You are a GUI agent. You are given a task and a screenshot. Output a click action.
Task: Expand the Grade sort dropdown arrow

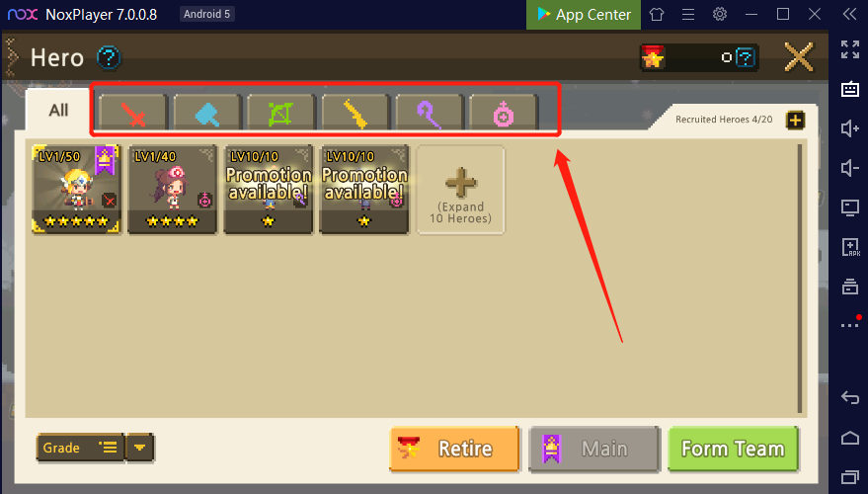click(139, 448)
